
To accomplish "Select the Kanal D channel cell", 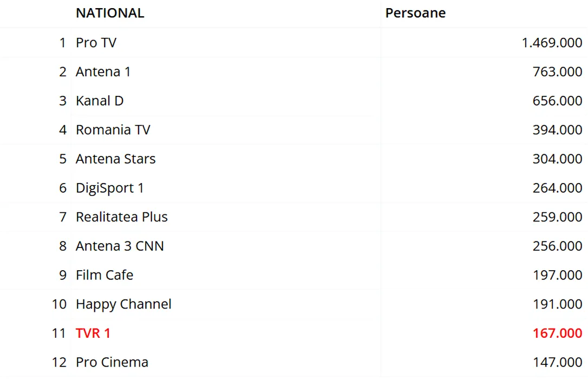I will pyautogui.click(x=100, y=101).
